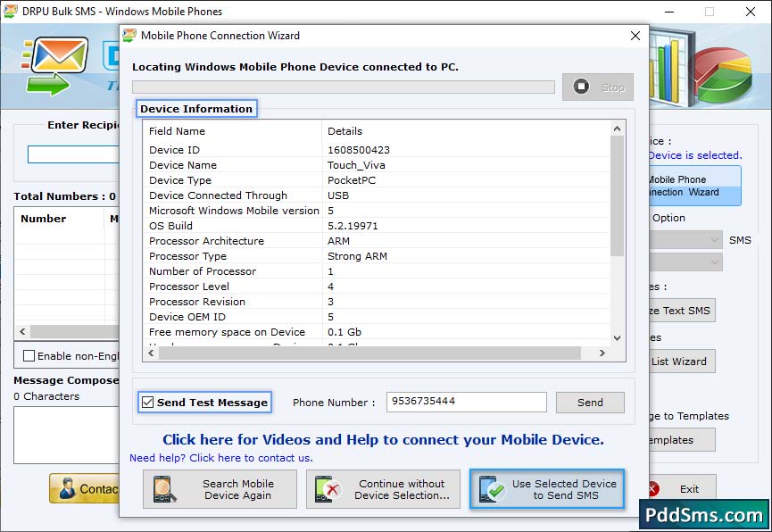Click the red-cross phone icon on Continue without Device Selection
772x532 pixels.
(x=328, y=489)
